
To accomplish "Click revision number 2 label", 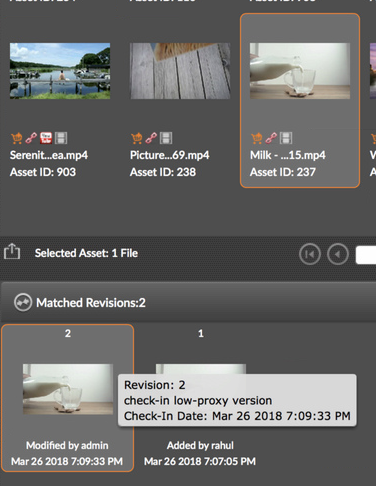I will 68,333.
